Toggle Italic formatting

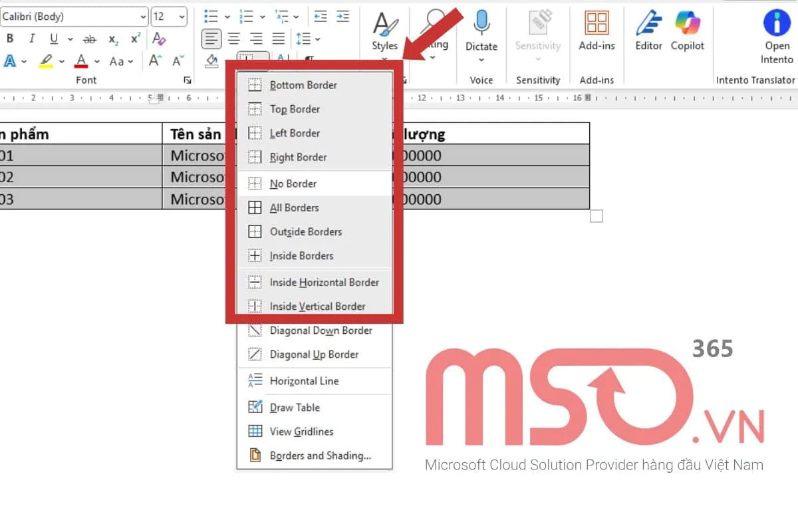(31, 39)
